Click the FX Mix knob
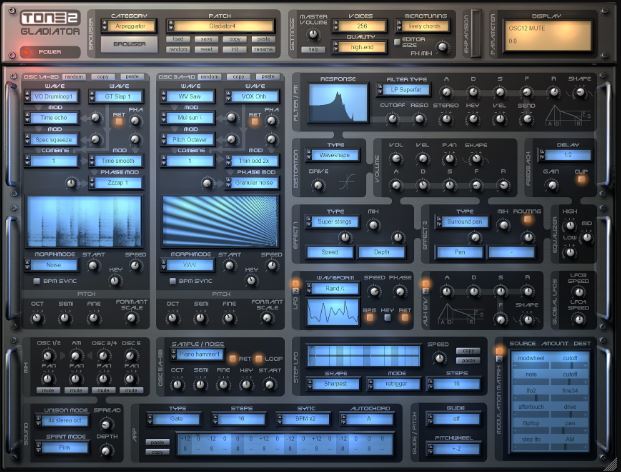The width and height of the screenshot is (621, 472). coord(442,47)
